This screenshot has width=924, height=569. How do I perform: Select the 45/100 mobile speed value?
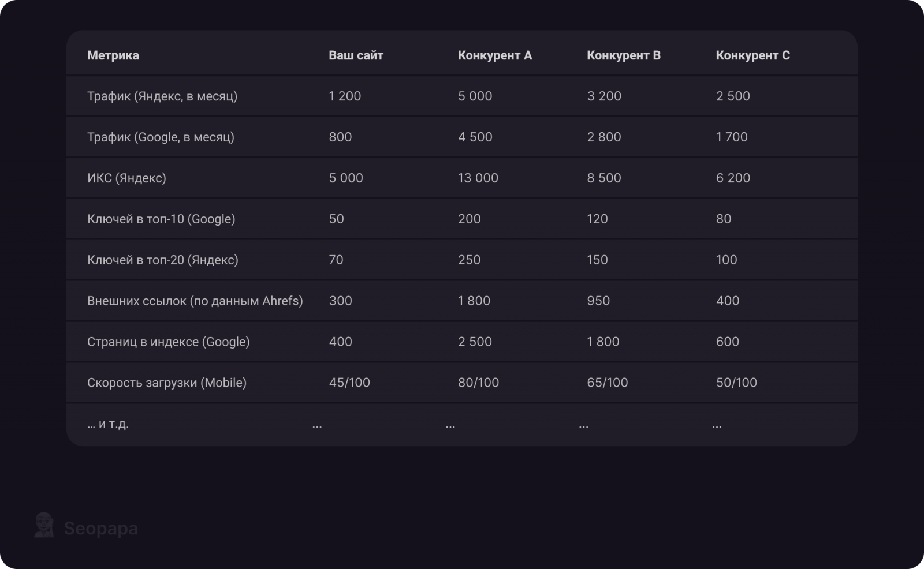(349, 383)
